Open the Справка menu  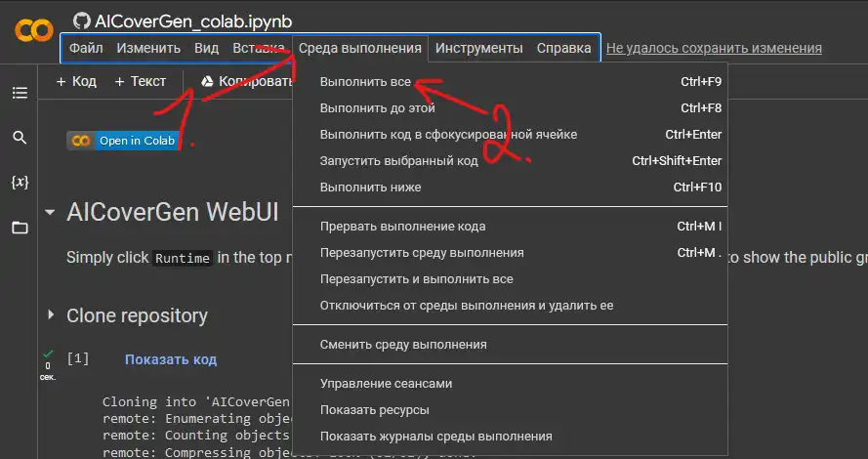click(563, 48)
